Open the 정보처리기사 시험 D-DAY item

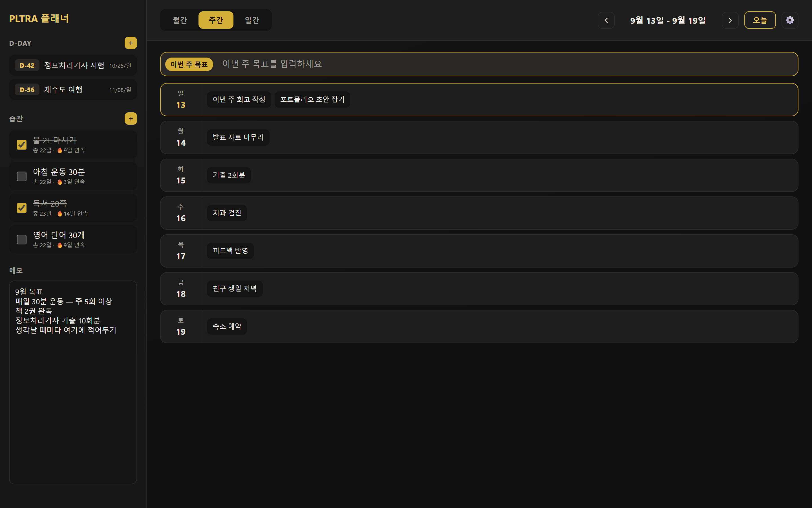73,65
